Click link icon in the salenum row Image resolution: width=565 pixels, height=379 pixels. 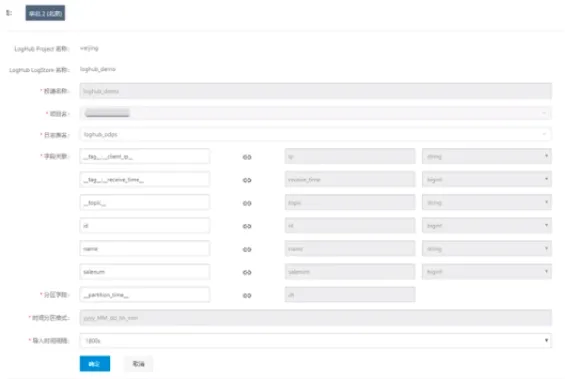click(x=247, y=272)
